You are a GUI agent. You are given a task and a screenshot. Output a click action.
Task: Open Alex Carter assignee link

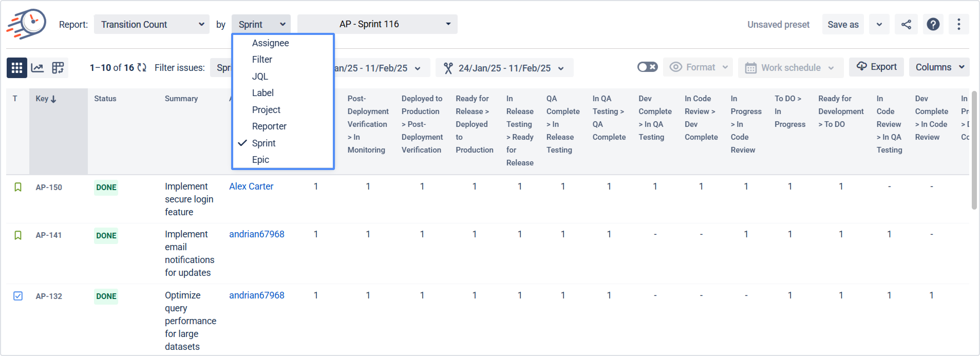(251, 186)
